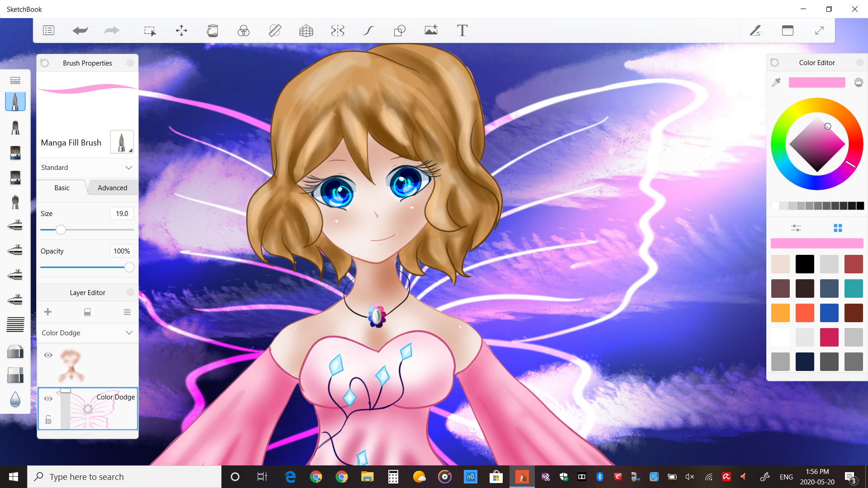868x488 pixels.
Task: Switch to the Basic tab
Action: click(62, 188)
